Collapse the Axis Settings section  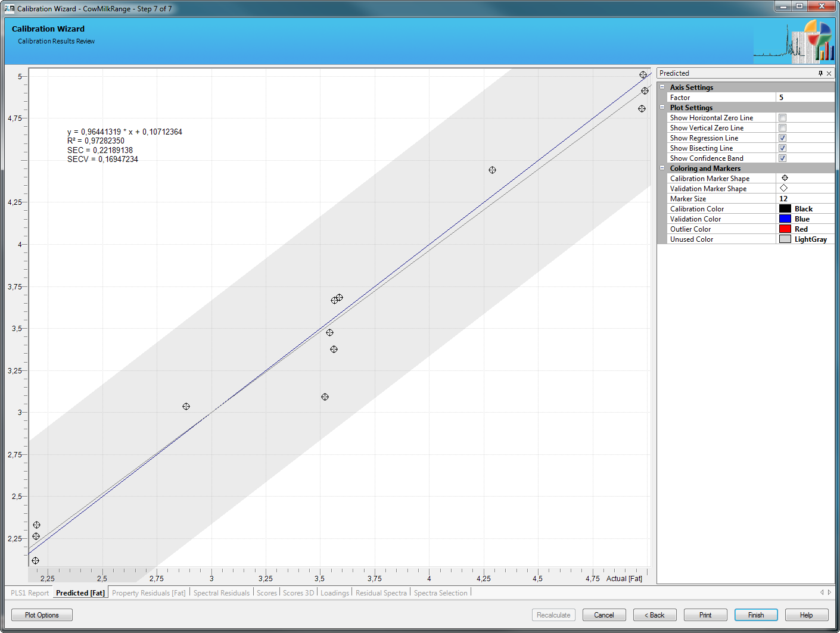coord(662,87)
